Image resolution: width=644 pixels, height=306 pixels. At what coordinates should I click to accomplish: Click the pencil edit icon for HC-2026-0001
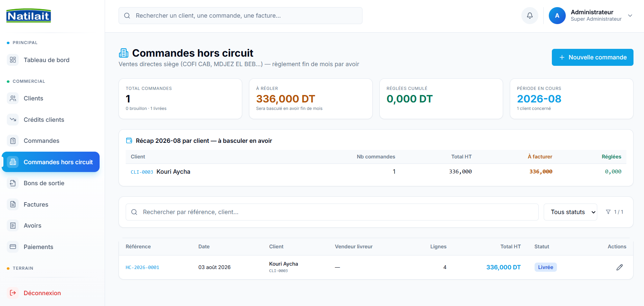[619, 267]
